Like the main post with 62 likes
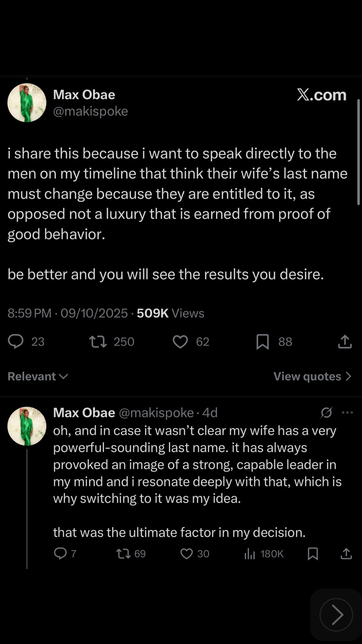The image size is (362, 644). [x=180, y=342]
